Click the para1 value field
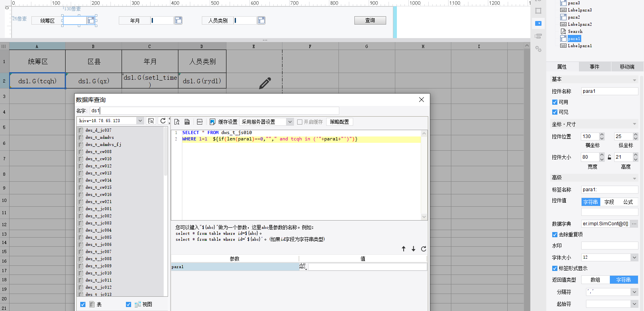 [367, 267]
